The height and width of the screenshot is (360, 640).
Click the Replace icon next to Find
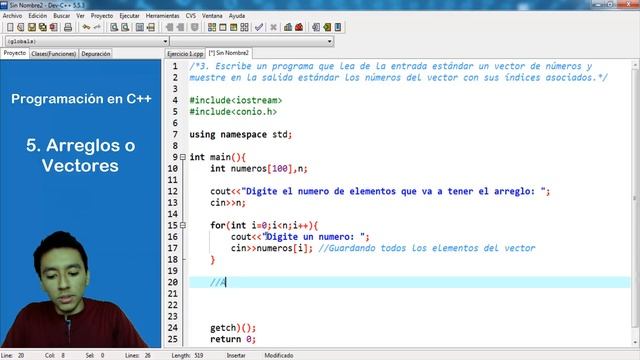[x=125, y=27]
